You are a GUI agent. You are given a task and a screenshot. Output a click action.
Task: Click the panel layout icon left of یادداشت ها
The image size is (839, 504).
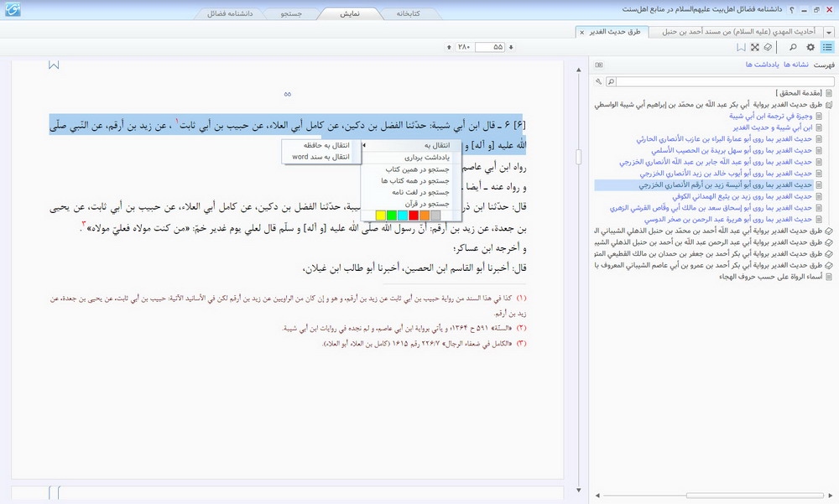tap(599, 65)
